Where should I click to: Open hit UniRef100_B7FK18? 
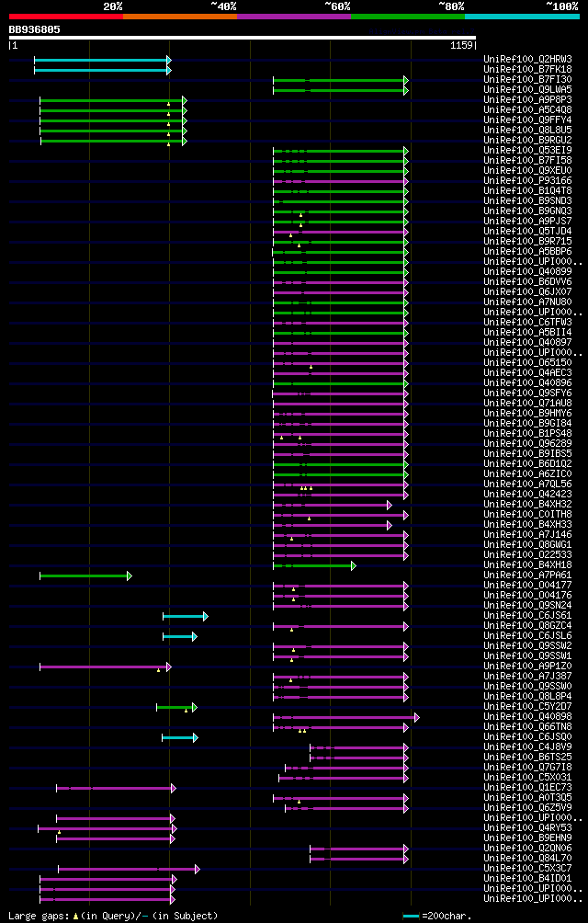[527, 70]
